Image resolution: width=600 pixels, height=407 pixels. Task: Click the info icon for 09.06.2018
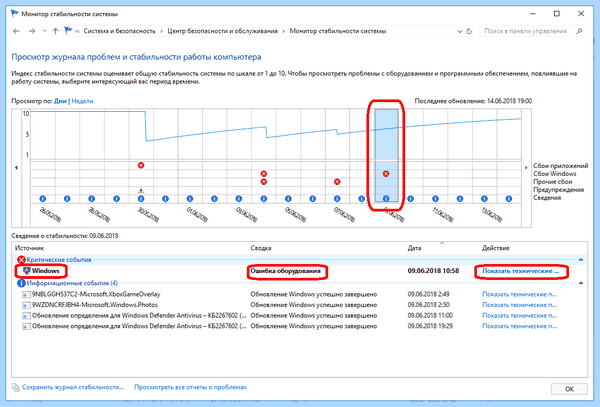386,199
